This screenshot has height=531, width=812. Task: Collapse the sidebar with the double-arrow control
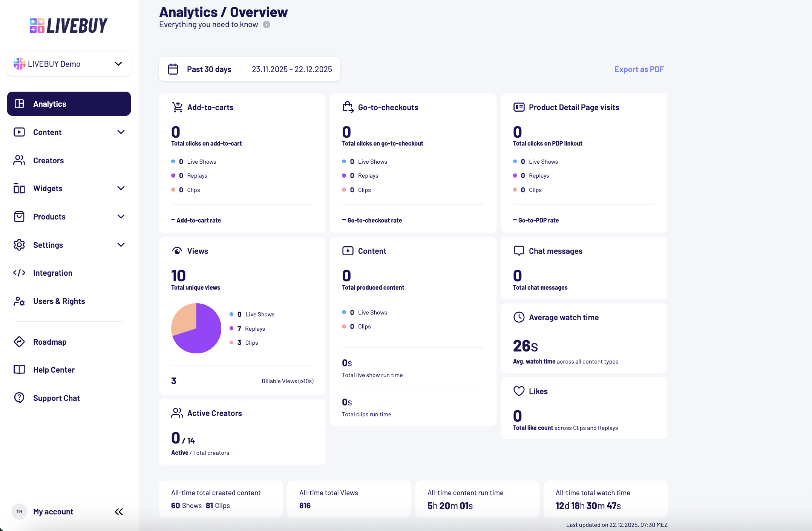tap(118, 511)
